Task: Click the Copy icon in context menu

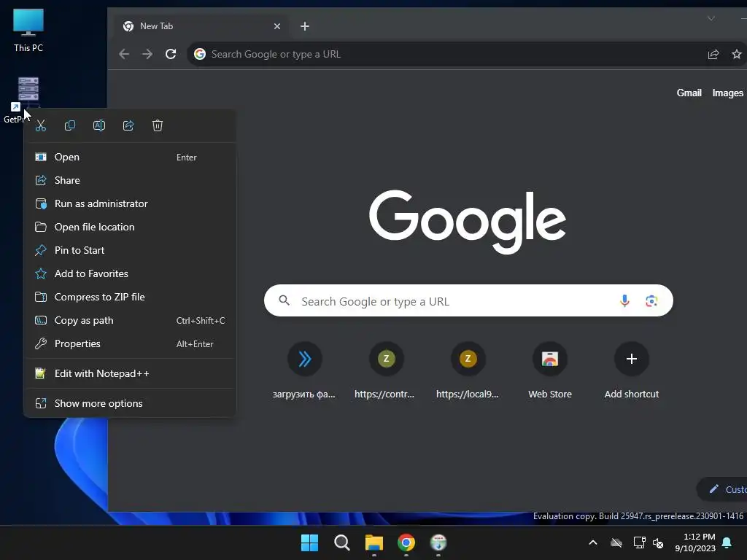Action: click(70, 125)
